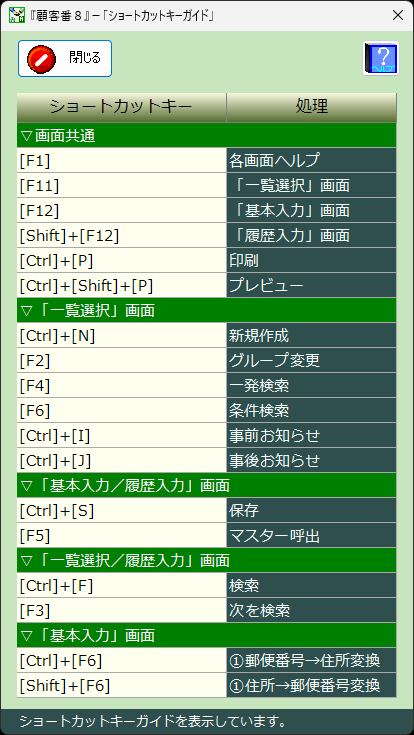Select the [Ctrl]+[S] 保存 shortcut cell
The width and height of the screenshot is (414, 735).
122,510
